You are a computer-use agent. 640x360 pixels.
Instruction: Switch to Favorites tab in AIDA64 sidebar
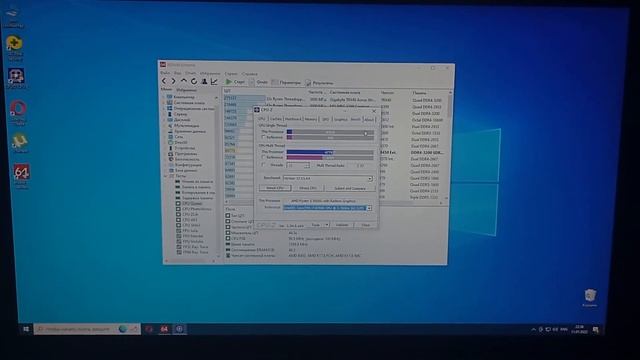186,90
